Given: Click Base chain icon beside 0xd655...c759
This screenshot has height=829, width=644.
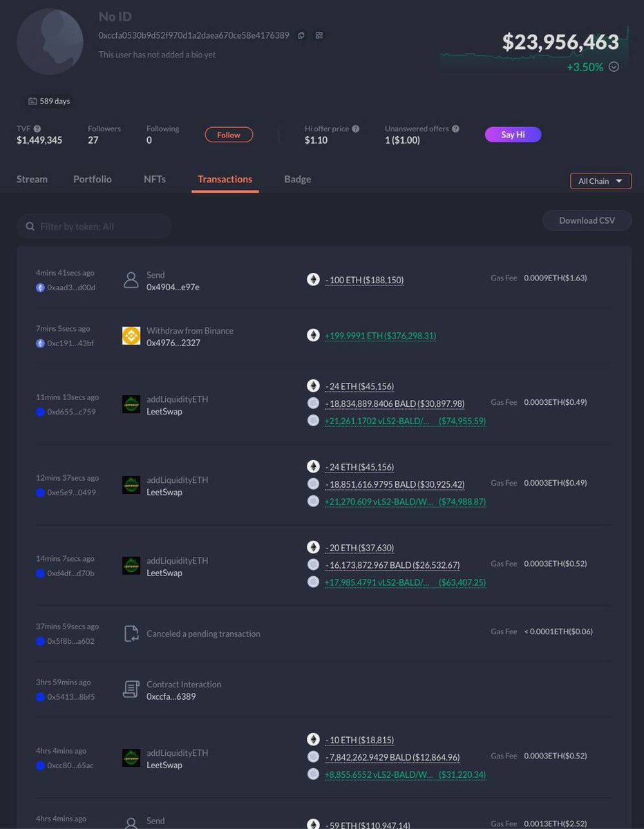Looking at the screenshot, I should click(40, 412).
